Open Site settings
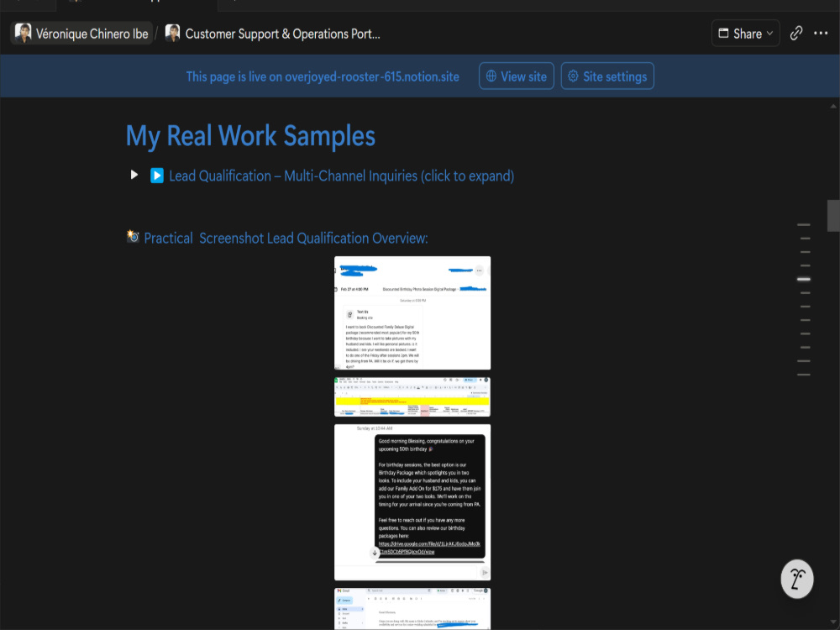840x630 pixels. [607, 76]
